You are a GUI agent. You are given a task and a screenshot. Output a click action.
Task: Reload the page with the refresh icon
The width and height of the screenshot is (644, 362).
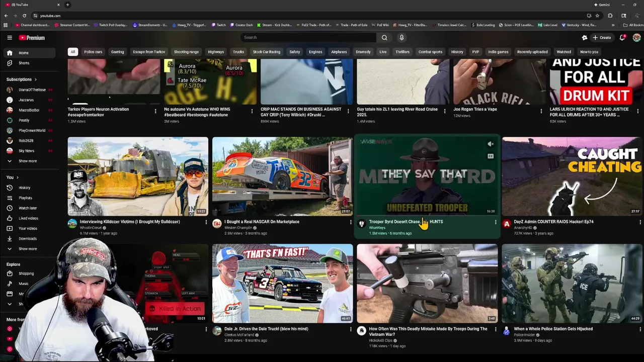24,16
